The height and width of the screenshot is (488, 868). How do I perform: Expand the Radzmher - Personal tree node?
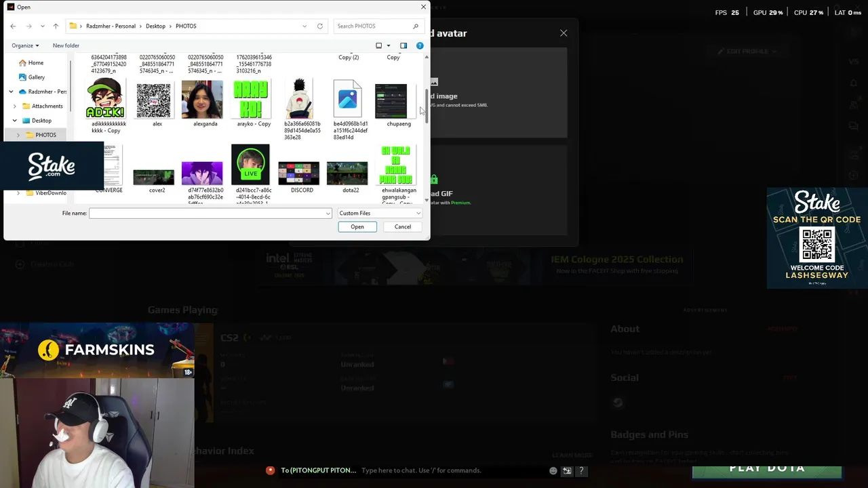click(x=12, y=91)
